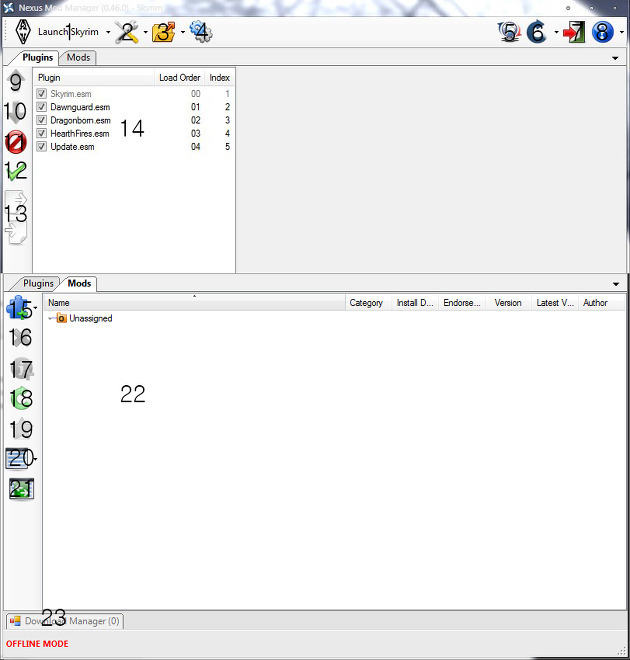
Task: Open the dropdown arrow next to add-mod puzzle icon
Action: coord(35,308)
